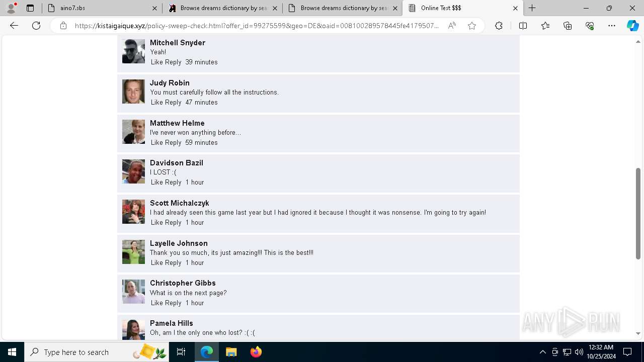Image resolution: width=644 pixels, height=362 pixels.
Task: Like Layelle Johnson's comment
Action: pyautogui.click(x=157, y=262)
